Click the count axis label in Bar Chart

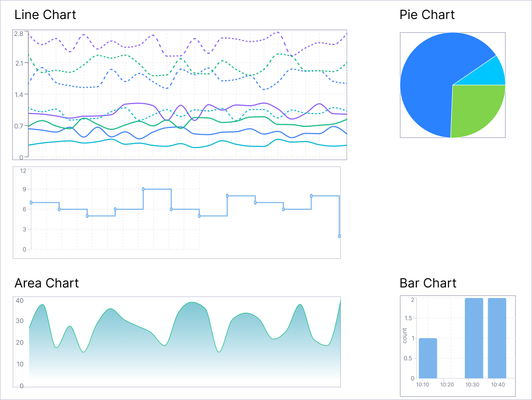pos(405,336)
